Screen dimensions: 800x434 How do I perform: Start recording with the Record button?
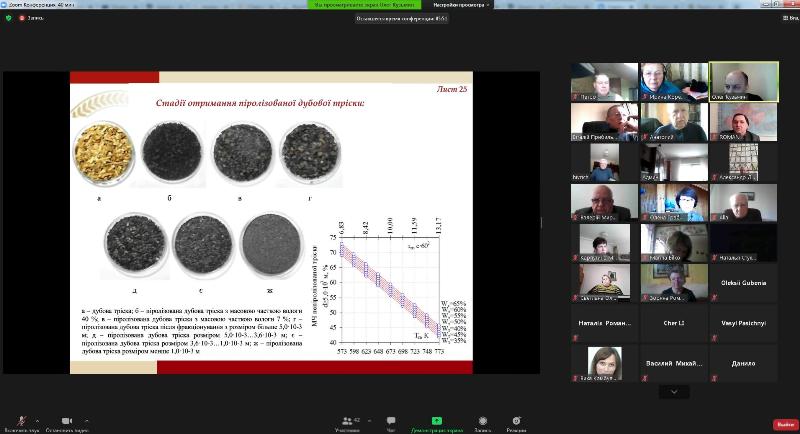(x=482, y=422)
